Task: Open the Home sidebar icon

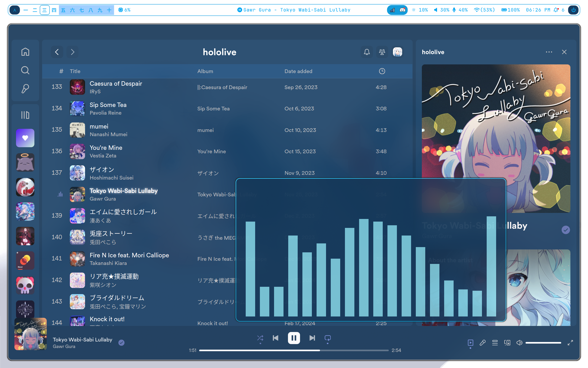Action: (x=25, y=52)
